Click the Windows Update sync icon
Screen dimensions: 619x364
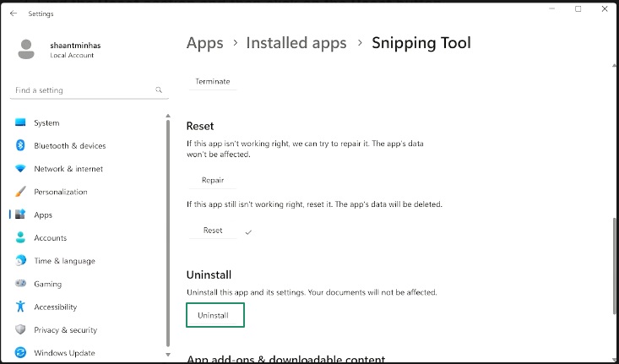[20, 352]
